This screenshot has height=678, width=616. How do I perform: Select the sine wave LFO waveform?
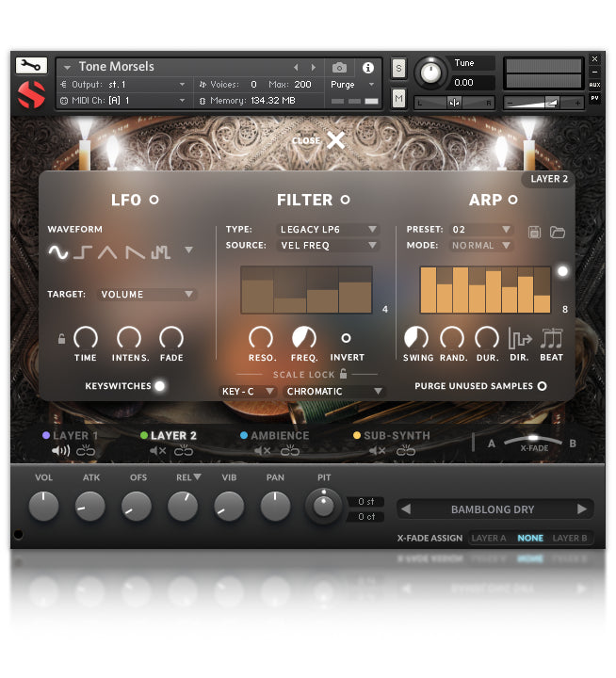coord(58,251)
